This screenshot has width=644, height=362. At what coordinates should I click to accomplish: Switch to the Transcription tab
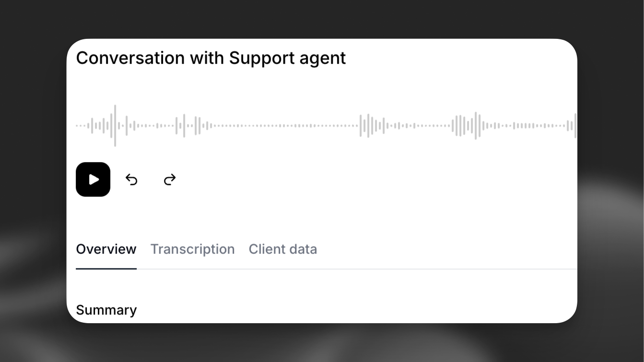click(x=192, y=249)
